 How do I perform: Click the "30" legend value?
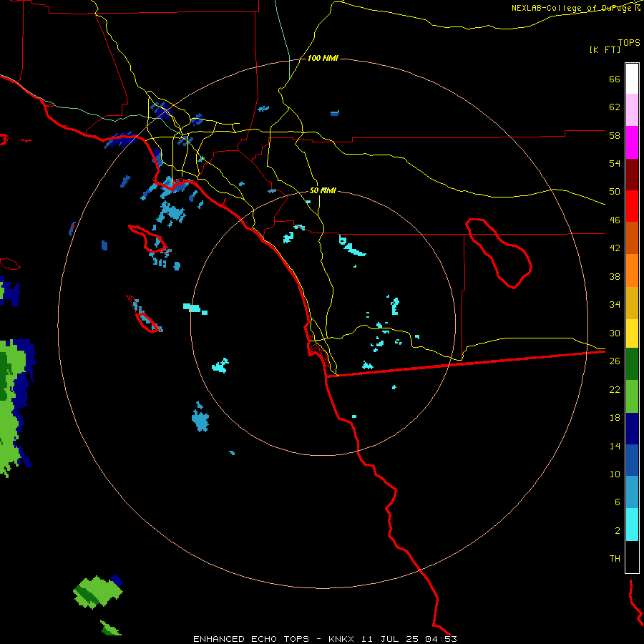pos(615,333)
